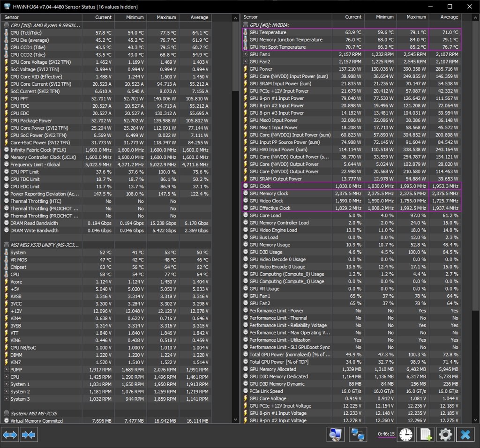
Task: Click the right panel Minimum column header
Action: click(x=381, y=17)
